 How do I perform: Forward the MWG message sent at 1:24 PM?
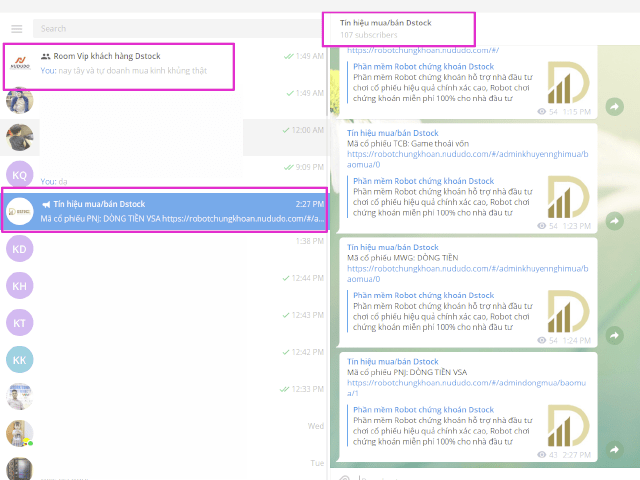614,336
